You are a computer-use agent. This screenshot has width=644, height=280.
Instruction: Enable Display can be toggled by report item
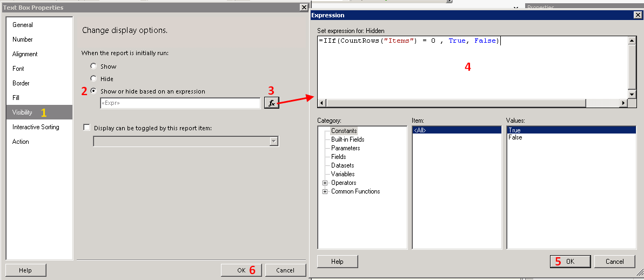pyautogui.click(x=86, y=128)
